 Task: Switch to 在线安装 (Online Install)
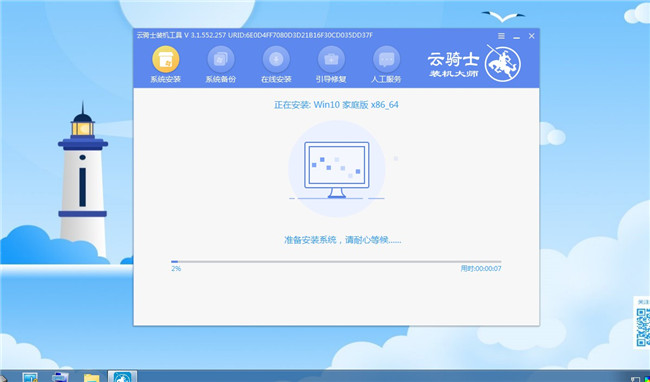(x=276, y=65)
